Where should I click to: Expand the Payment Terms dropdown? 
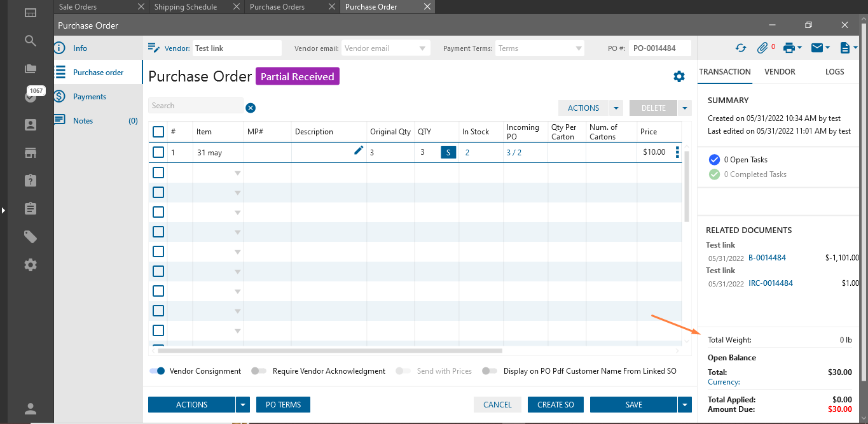click(x=578, y=48)
